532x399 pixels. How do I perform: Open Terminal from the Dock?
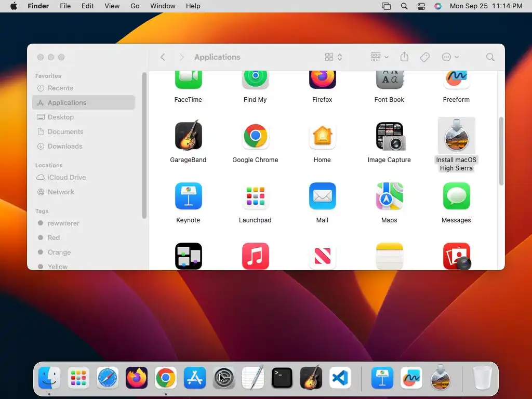click(x=282, y=378)
